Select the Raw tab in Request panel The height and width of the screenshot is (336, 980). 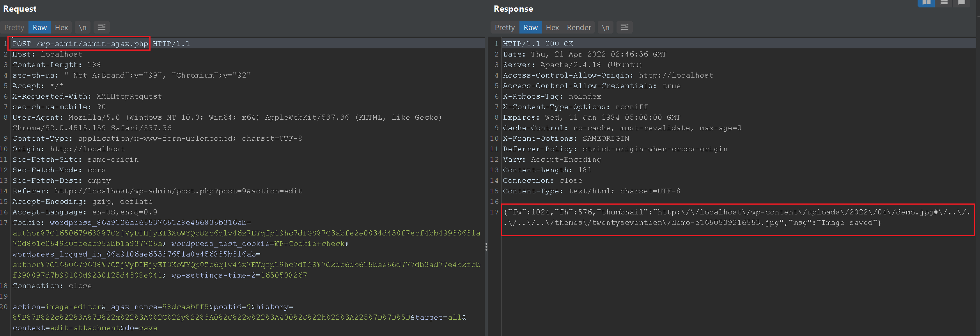tap(40, 27)
